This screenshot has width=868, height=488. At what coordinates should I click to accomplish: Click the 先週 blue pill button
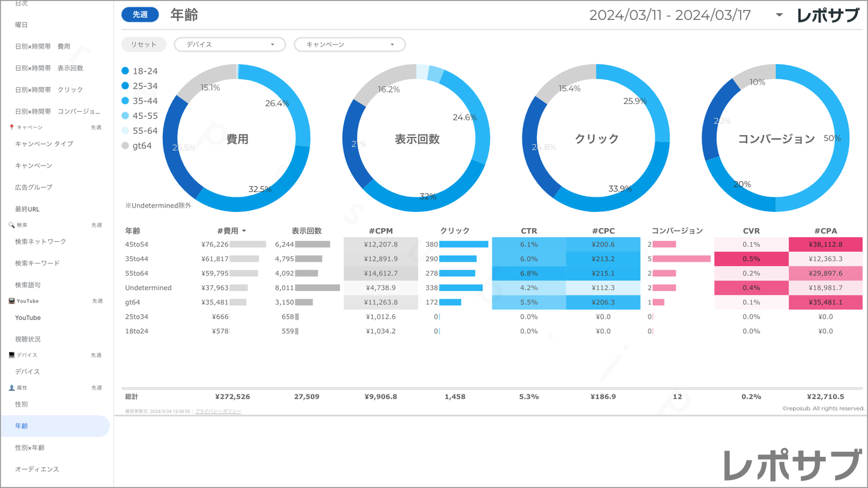point(140,14)
